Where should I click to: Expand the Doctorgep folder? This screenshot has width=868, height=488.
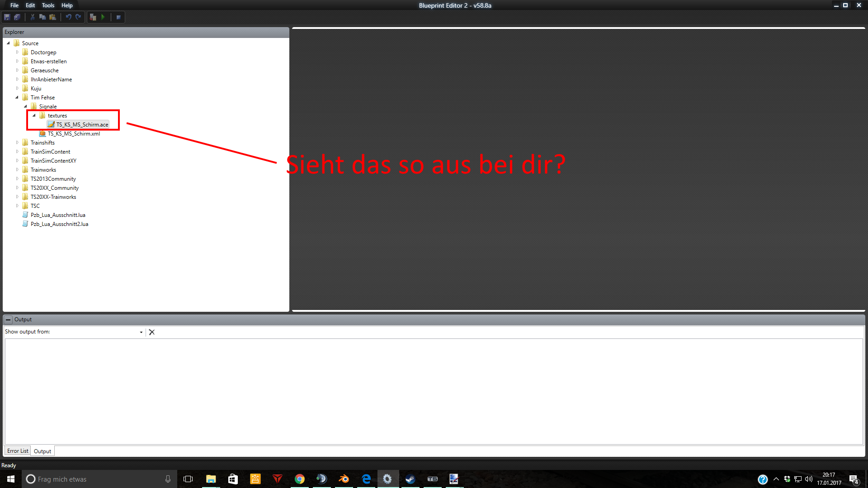(18, 52)
